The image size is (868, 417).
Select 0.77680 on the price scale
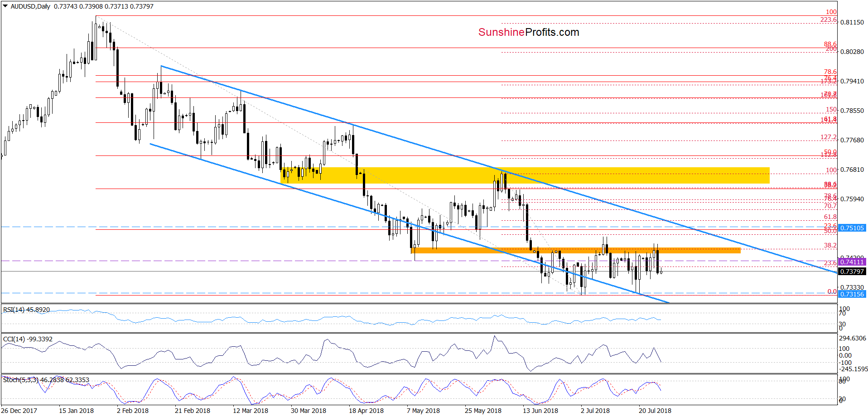tap(852, 140)
